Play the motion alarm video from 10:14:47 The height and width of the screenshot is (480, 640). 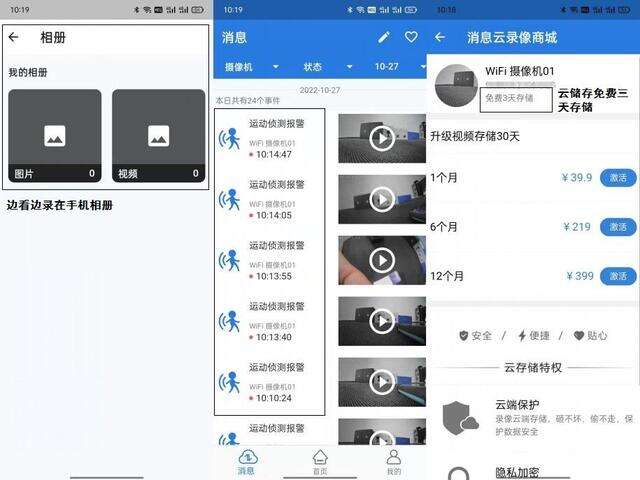[x=382, y=138]
